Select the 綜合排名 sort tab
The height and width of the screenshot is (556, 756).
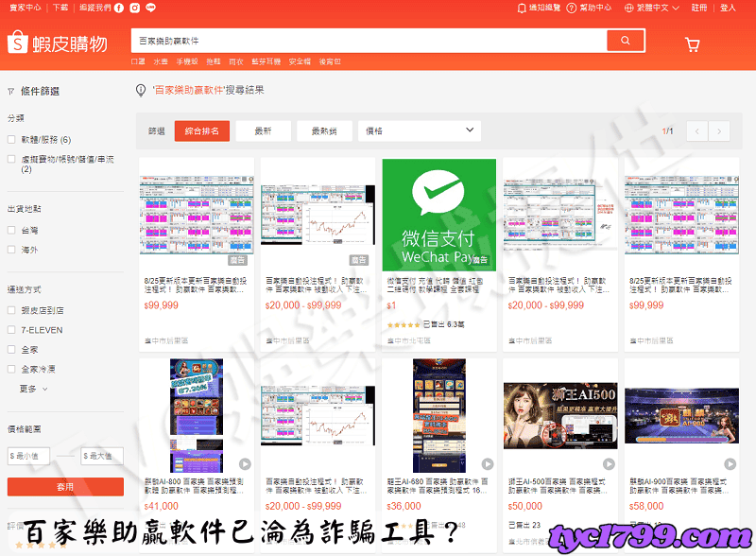click(x=202, y=130)
